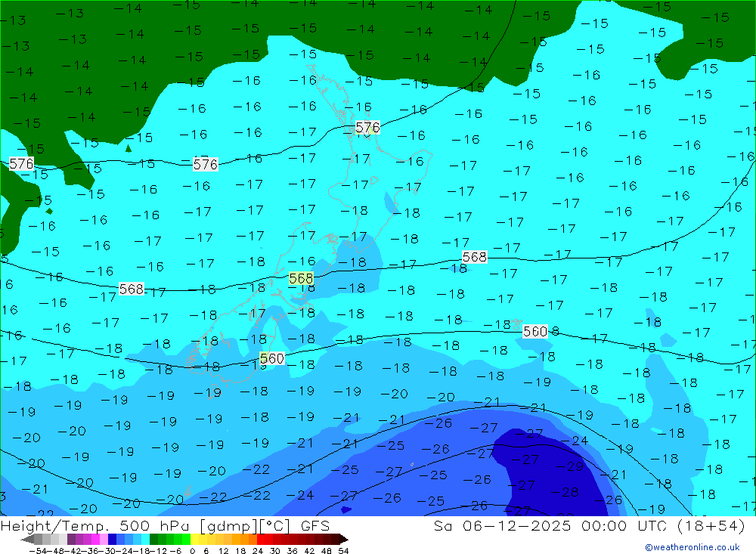Image resolution: width=756 pixels, height=554 pixels.
Task: Pick the bright red swatch above 24
Action: click(260, 539)
